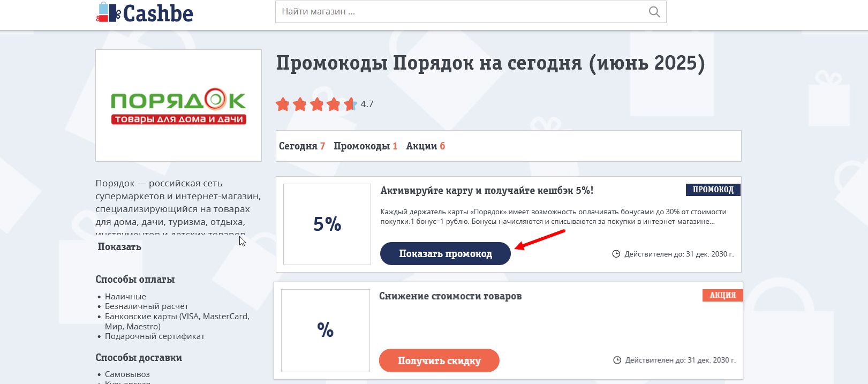Viewport: 868px width, 384px height.
Task: Click clock icon beside the акция validity date
Action: pos(617,360)
